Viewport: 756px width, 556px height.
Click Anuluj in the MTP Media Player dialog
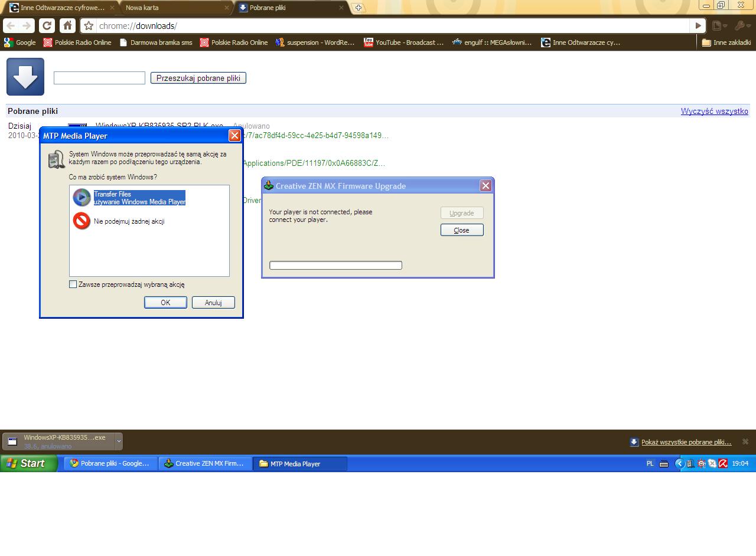click(213, 302)
